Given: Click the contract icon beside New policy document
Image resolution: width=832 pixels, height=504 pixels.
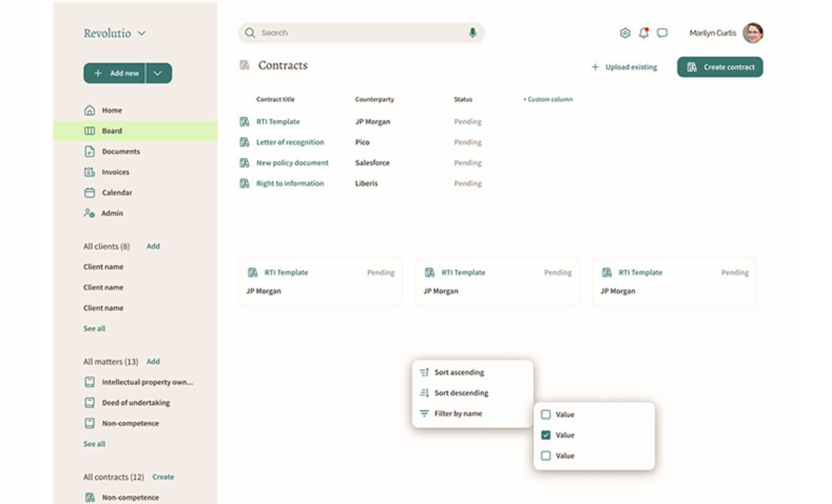Looking at the screenshot, I should pyautogui.click(x=245, y=163).
